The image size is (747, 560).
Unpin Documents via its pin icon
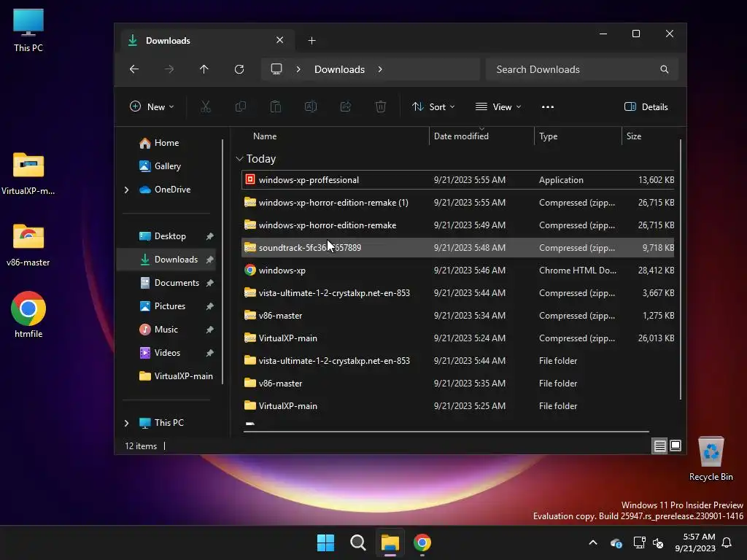tap(209, 283)
